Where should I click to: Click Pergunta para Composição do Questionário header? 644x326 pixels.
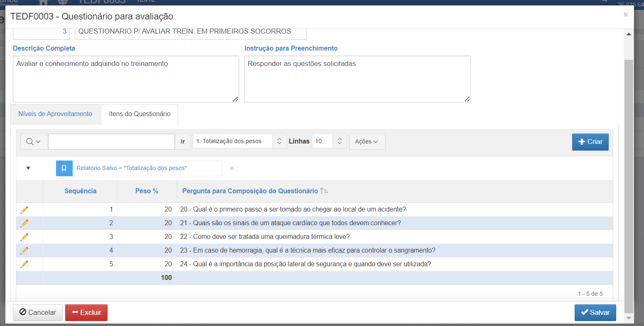pos(250,191)
